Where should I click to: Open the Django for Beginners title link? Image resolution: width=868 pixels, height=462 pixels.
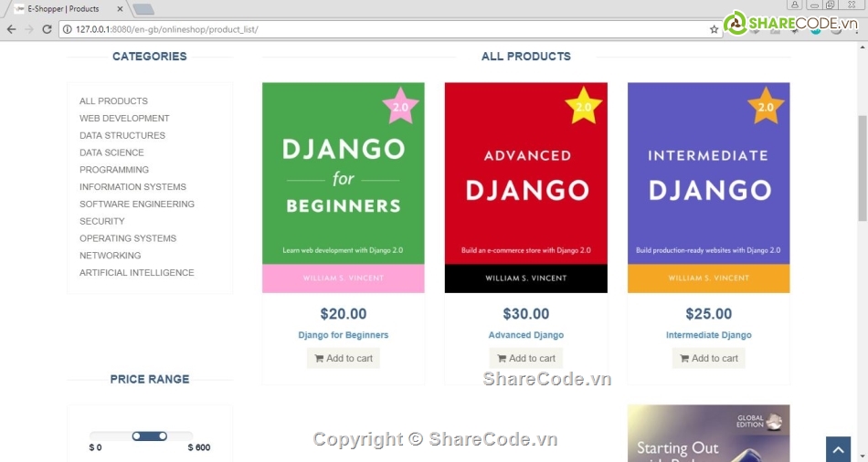click(344, 335)
